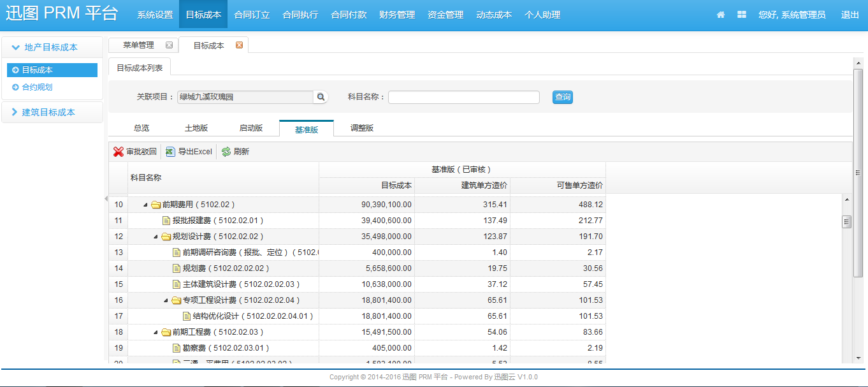Switch to the 菜单管理 tab

[x=138, y=45]
